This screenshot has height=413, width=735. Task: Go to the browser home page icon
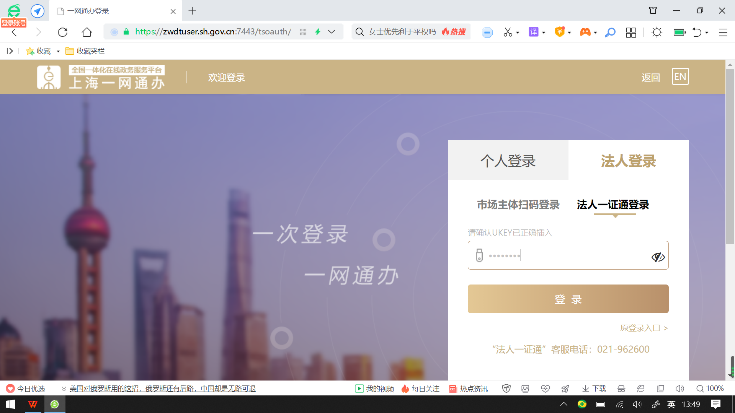click(x=87, y=32)
